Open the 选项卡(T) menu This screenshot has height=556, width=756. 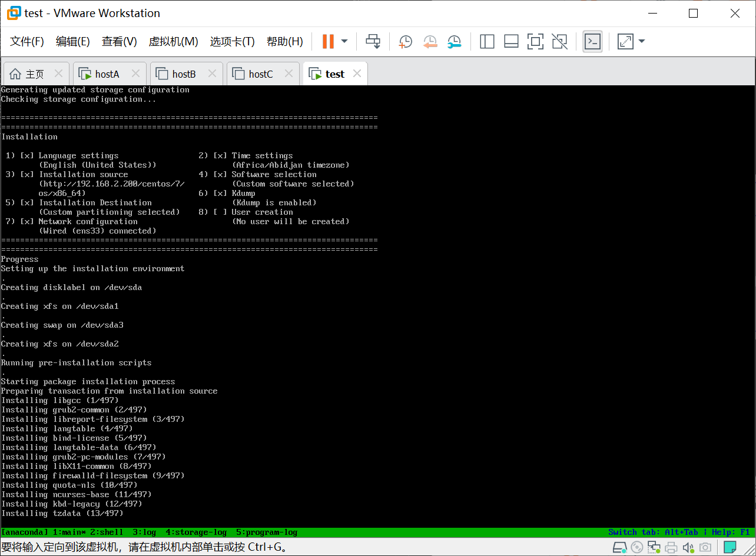[x=233, y=41]
